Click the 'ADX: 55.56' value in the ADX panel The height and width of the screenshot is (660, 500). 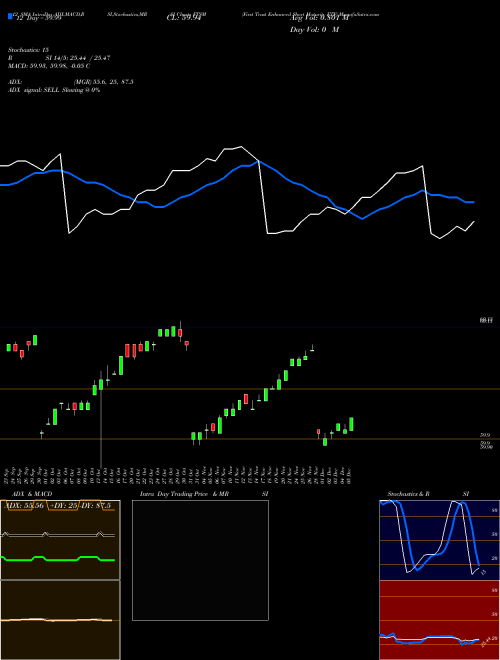[x=25, y=506]
